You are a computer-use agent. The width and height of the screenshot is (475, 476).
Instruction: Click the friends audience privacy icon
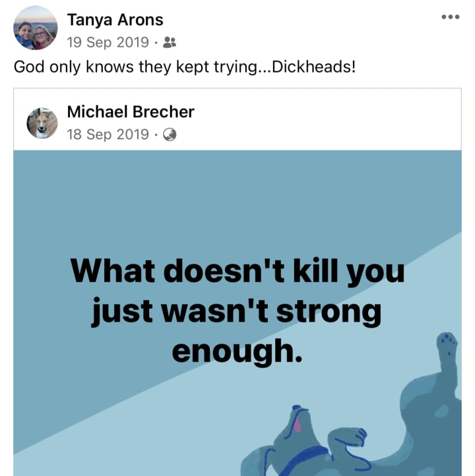170,42
